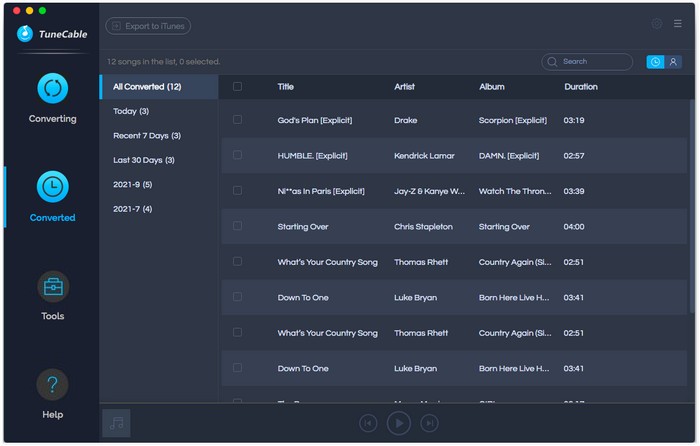Toggle select-all checkbox in header

pos(238,87)
